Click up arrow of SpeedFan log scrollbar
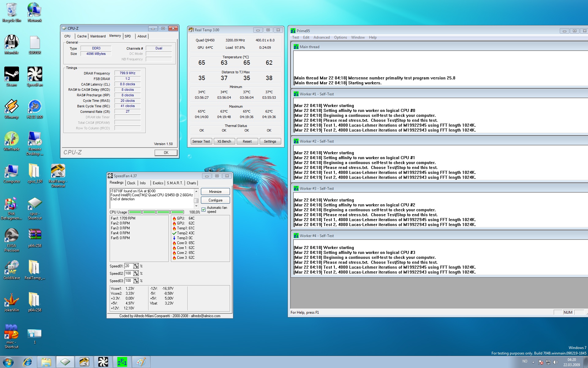 click(196, 191)
